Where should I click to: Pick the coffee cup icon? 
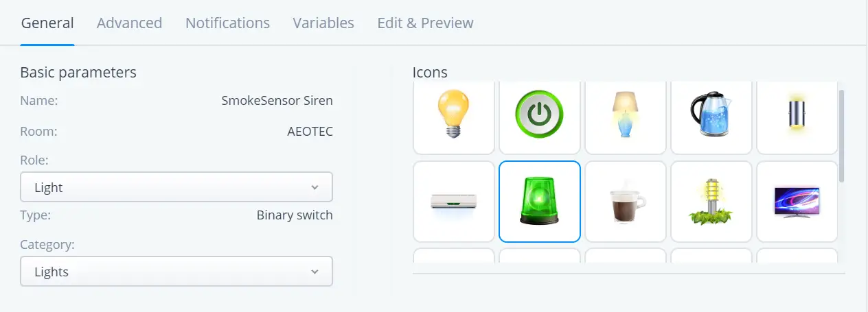tap(626, 202)
